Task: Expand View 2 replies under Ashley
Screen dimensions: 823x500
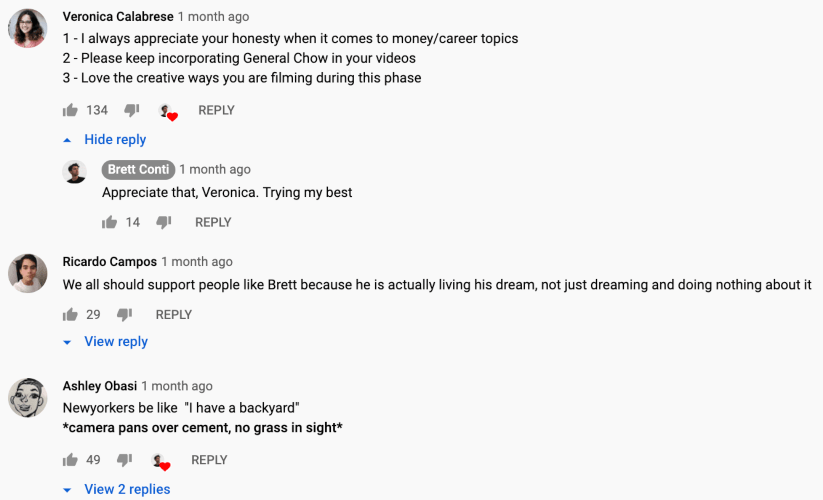Action: 127,489
